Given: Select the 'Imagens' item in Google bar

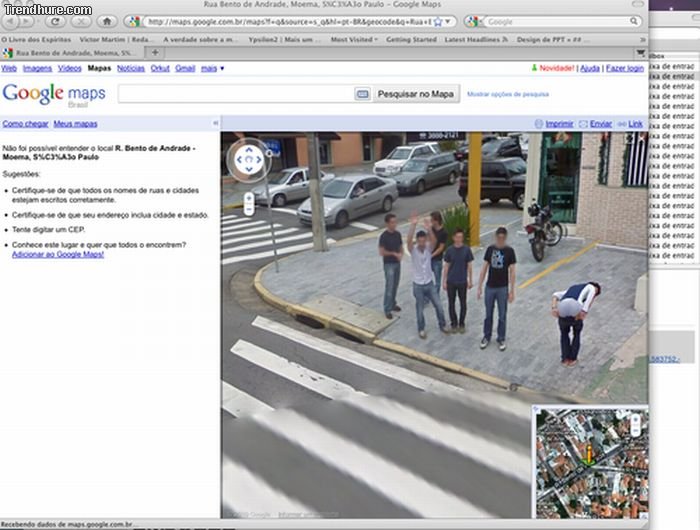Looking at the screenshot, I should pyautogui.click(x=37, y=68).
